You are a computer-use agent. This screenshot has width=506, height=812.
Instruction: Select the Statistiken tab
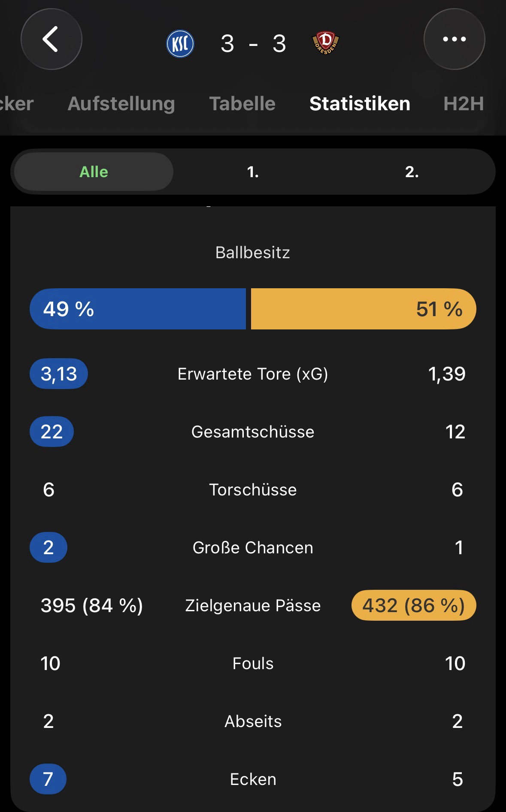tap(360, 104)
